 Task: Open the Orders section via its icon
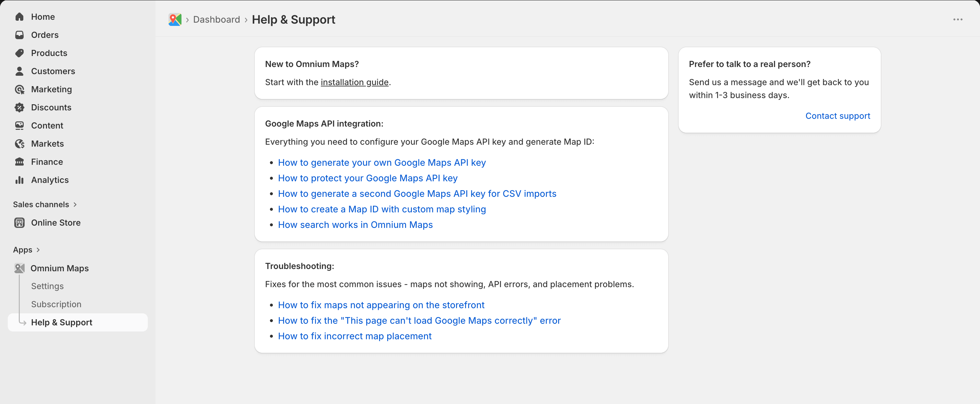[19, 35]
